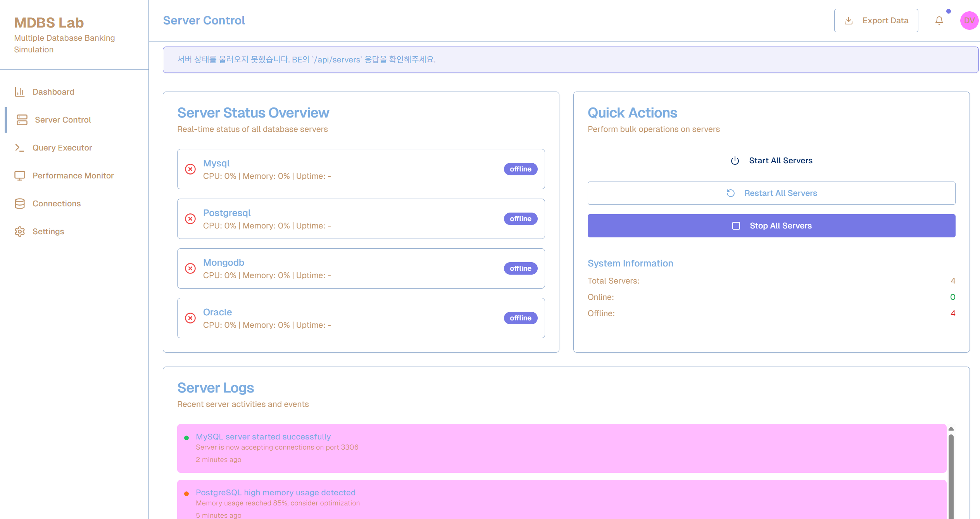Click the Mysql offline badge
This screenshot has height=519, width=980.
tap(521, 169)
